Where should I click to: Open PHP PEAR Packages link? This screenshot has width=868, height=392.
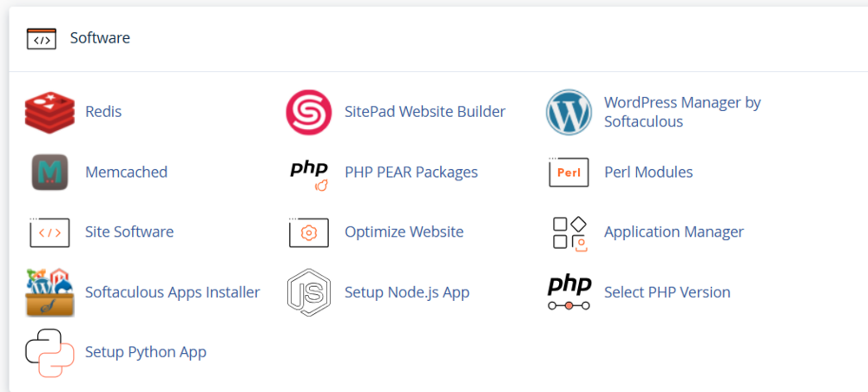pos(411,172)
